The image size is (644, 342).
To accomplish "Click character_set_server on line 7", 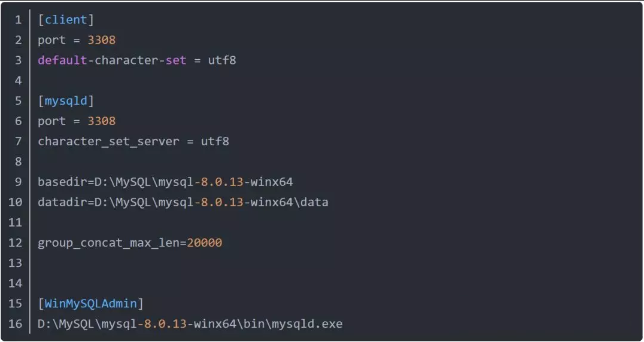I will tap(108, 142).
